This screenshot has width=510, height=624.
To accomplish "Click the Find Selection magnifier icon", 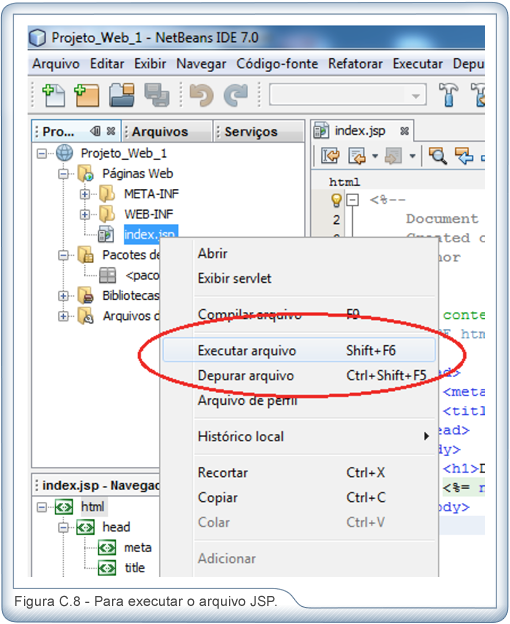I will (x=438, y=156).
